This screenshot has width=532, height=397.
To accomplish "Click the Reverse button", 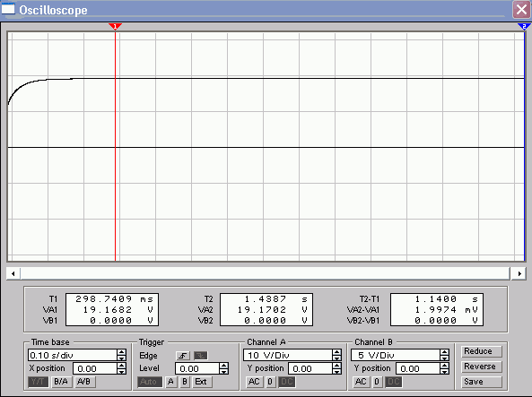I will click(481, 367).
